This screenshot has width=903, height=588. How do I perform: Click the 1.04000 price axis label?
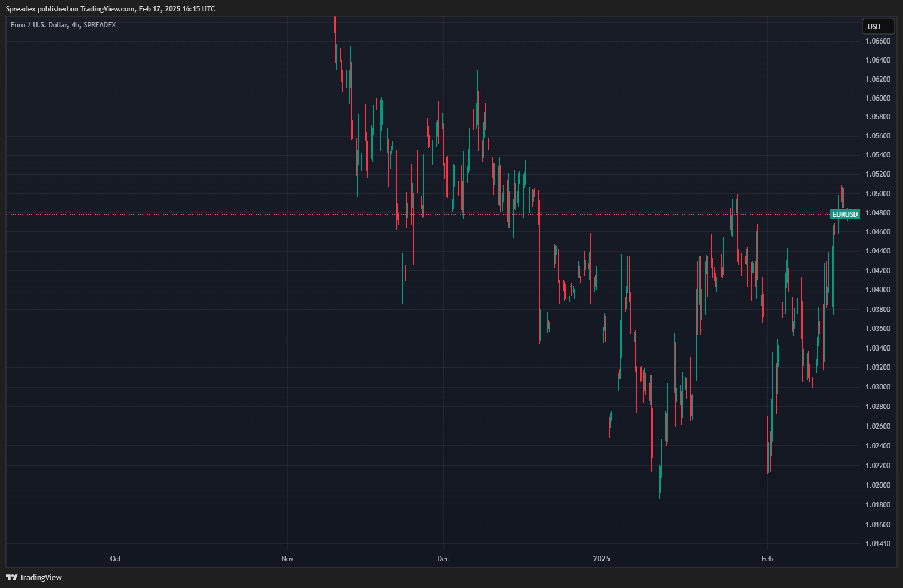pyautogui.click(x=878, y=290)
